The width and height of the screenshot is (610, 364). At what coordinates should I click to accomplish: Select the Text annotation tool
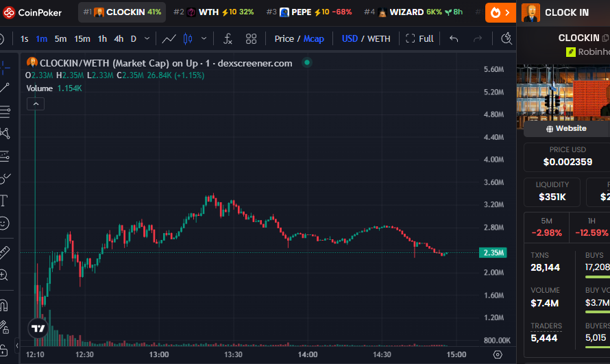click(4, 201)
